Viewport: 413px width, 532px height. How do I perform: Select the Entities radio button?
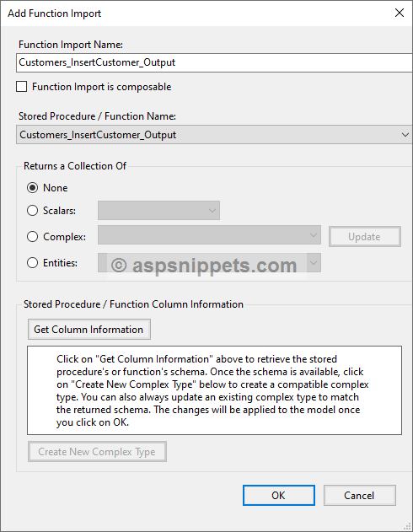pyautogui.click(x=33, y=262)
